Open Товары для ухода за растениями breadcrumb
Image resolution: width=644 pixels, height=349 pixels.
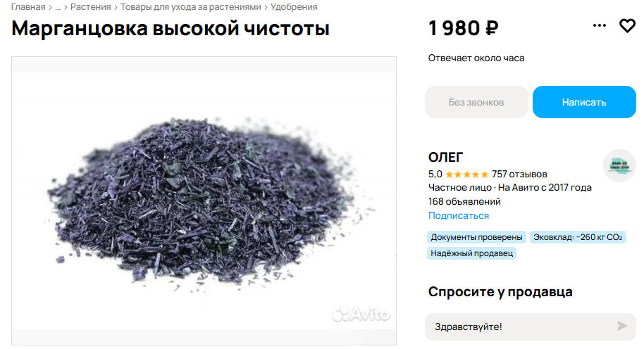tap(190, 7)
